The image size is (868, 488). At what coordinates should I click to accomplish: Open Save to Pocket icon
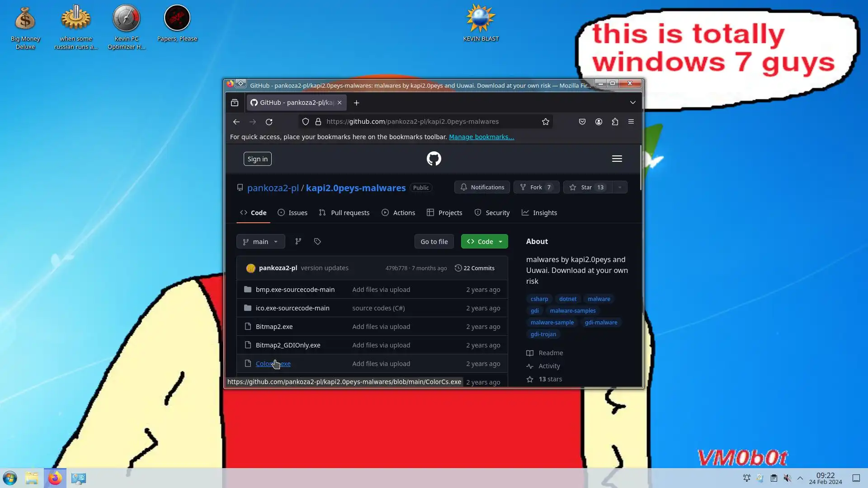point(582,122)
